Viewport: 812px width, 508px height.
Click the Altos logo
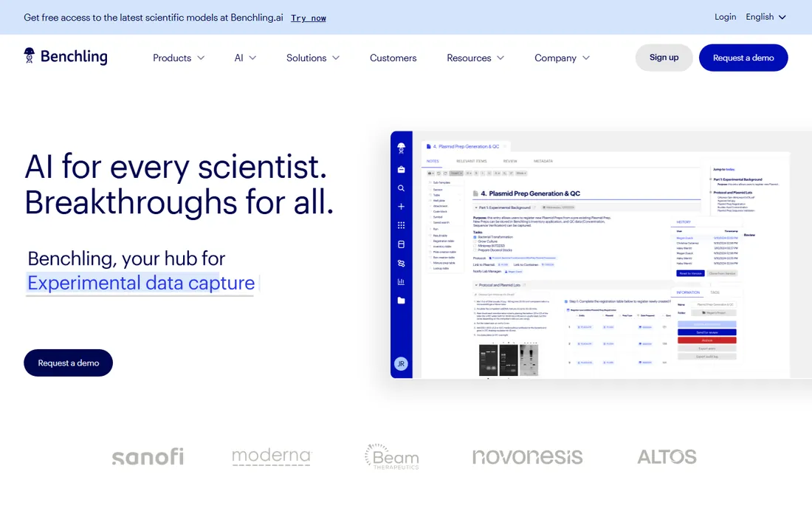point(667,457)
